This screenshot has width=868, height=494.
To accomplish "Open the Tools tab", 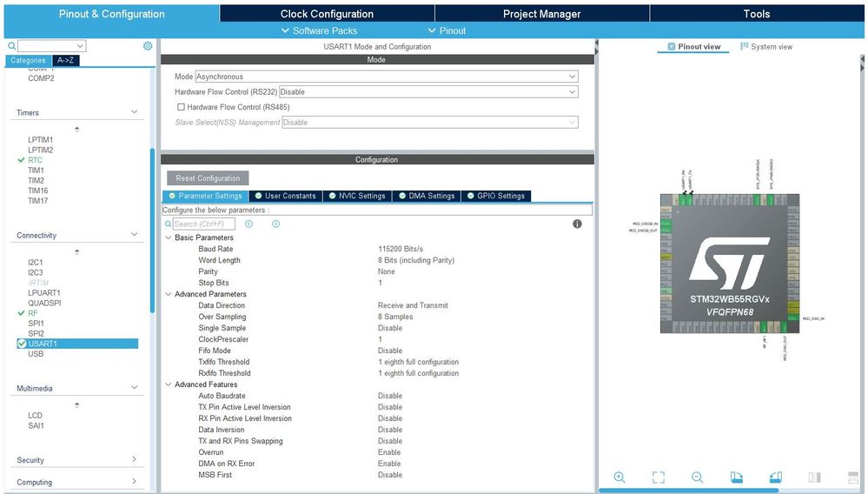I will [x=756, y=14].
